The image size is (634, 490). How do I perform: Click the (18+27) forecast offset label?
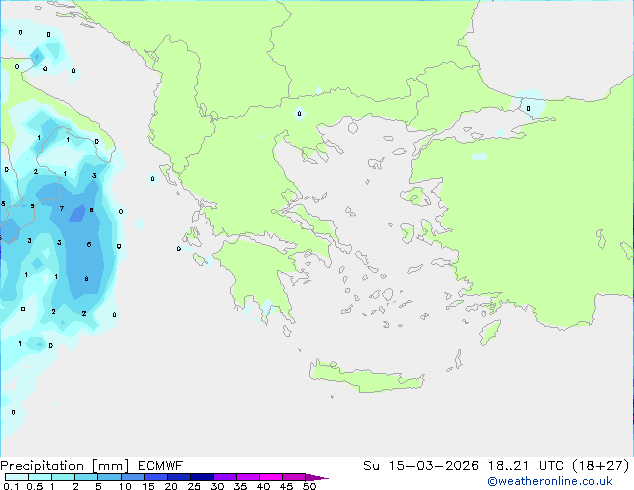(x=603, y=465)
